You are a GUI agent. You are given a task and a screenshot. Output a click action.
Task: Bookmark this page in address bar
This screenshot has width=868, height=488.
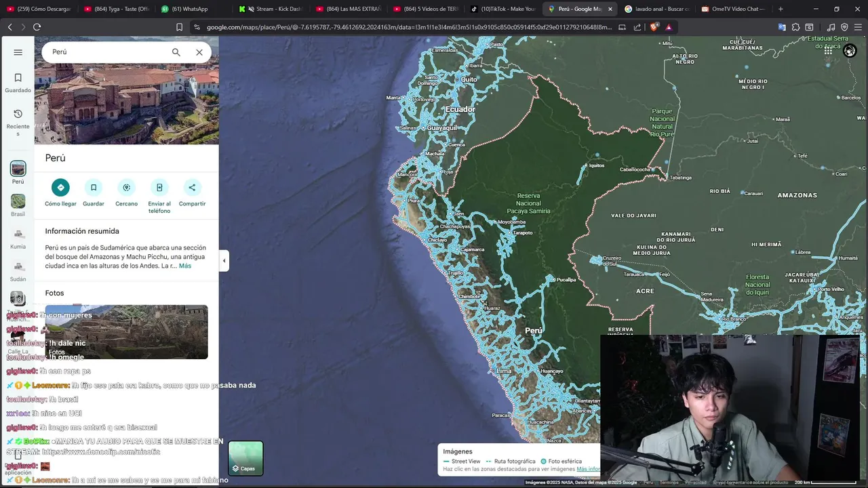179,27
